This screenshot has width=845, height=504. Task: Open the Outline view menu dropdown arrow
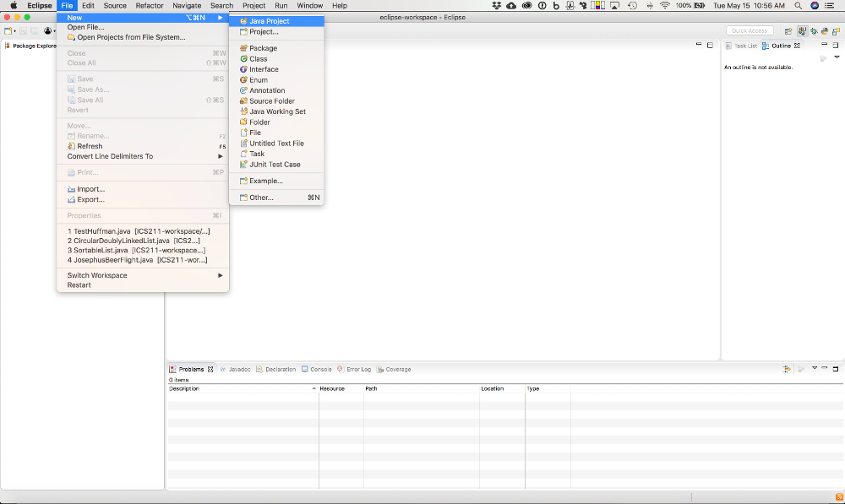click(x=837, y=57)
